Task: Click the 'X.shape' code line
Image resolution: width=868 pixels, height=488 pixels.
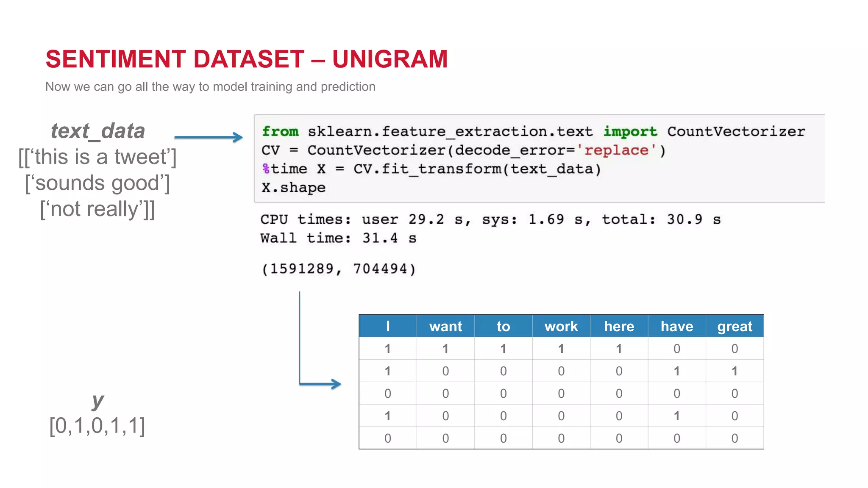Action: [294, 188]
